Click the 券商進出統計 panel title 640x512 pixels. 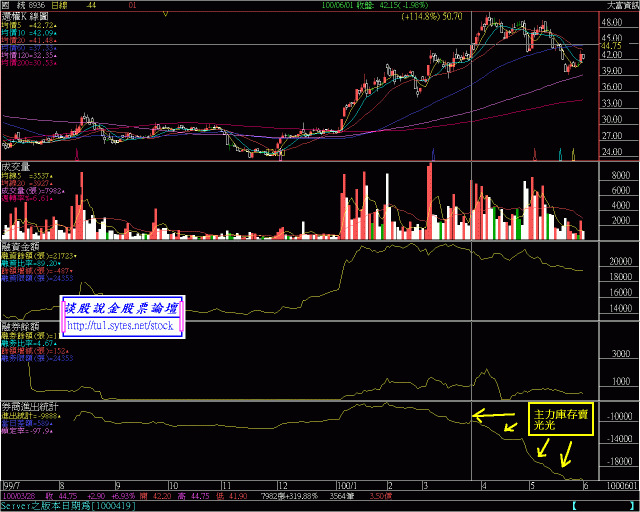pos(30,407)
